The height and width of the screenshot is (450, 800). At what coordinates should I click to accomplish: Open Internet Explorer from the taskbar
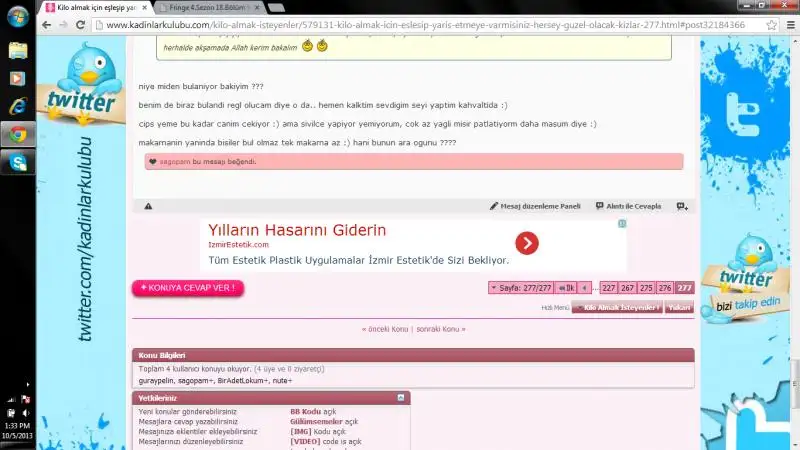(x=17, y=105)
